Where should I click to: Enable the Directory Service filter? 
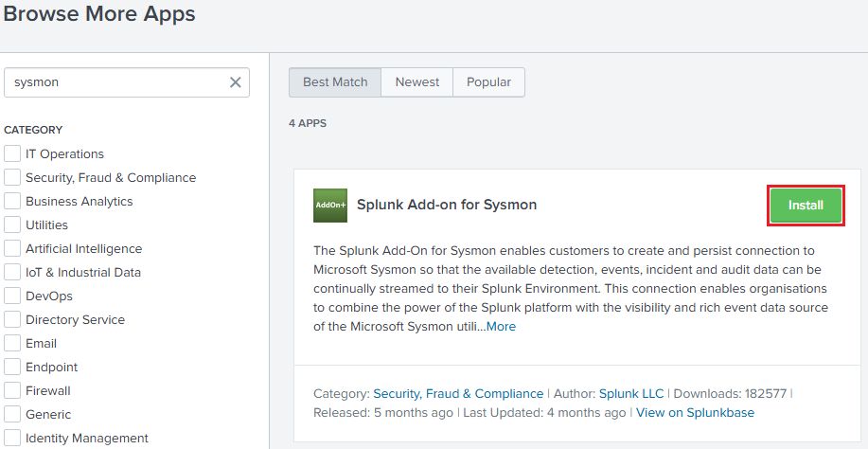[x=12, y=319]
